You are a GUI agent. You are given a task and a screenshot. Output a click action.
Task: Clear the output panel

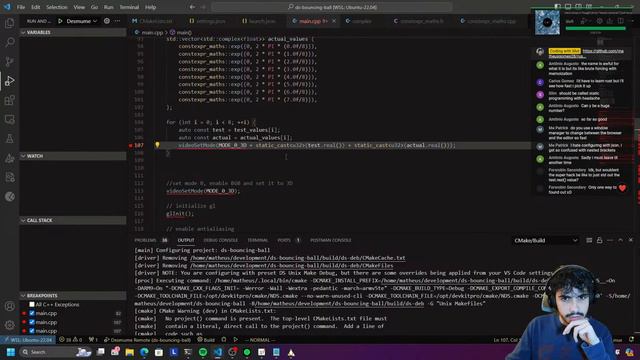[x=589, y=240]
